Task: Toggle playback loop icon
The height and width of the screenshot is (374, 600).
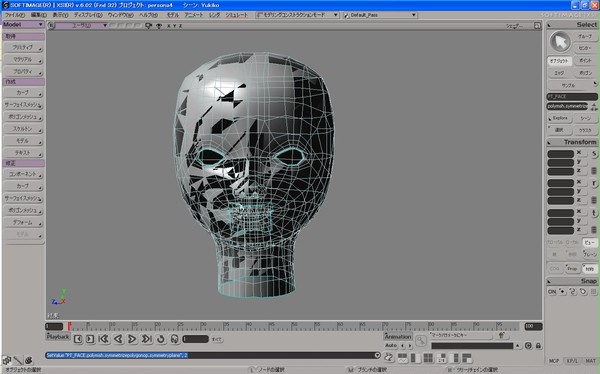Action: click(x=161, y=339)
